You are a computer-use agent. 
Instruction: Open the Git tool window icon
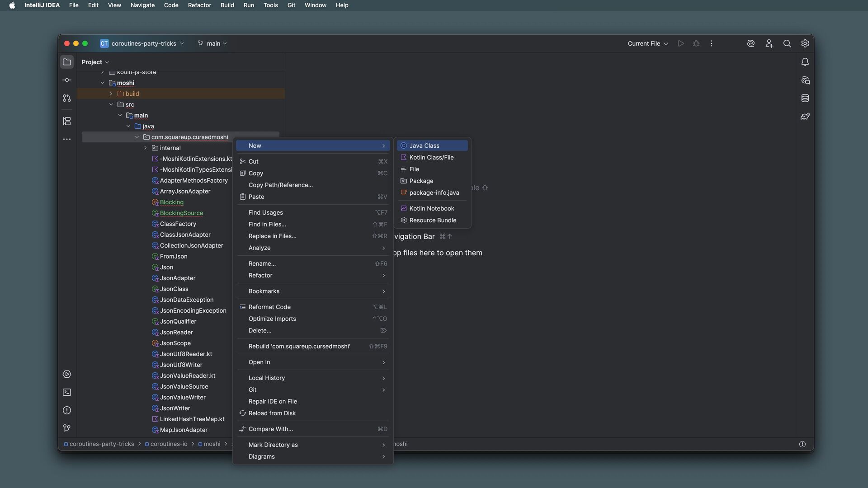(67, 428)
